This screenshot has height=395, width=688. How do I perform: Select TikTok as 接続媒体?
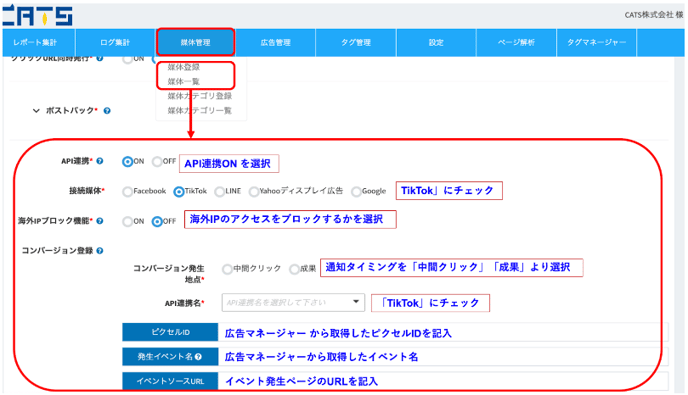(x=179, y=191)
